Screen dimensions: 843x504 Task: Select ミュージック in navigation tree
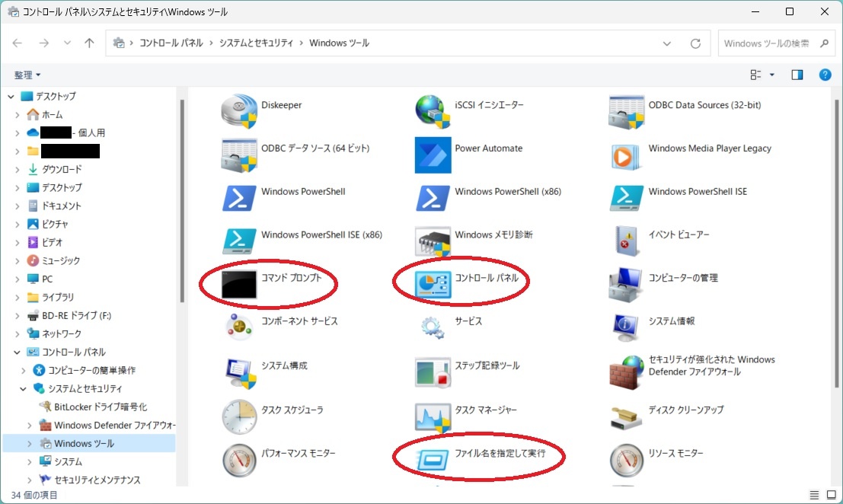coord(61,260)
